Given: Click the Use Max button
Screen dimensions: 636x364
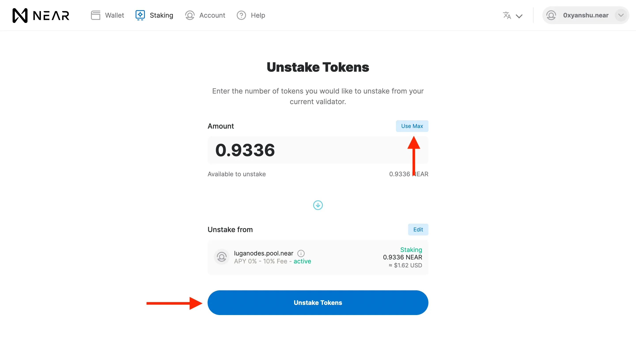Looking at the screenshot, I should 412,126.
